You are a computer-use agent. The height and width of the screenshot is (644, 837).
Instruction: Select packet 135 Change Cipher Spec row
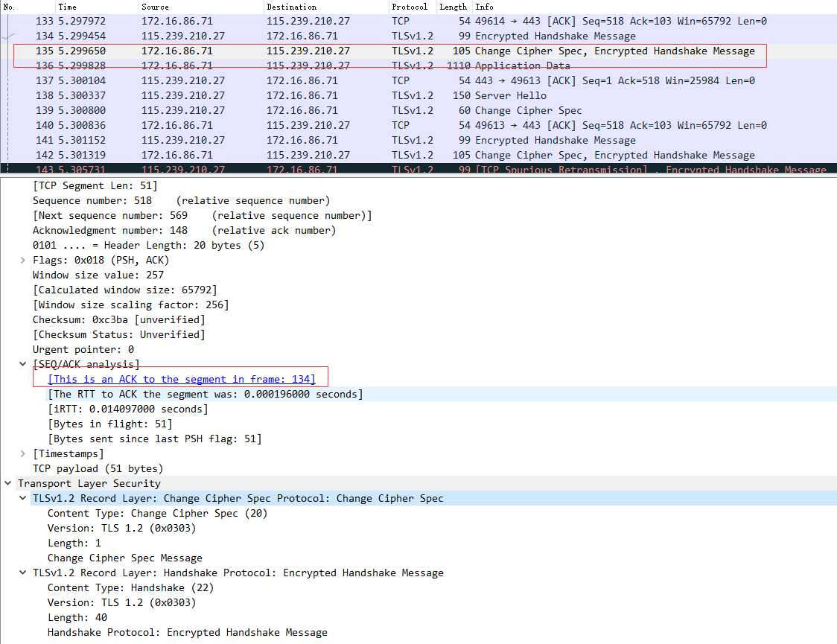(x=418, y=51)
